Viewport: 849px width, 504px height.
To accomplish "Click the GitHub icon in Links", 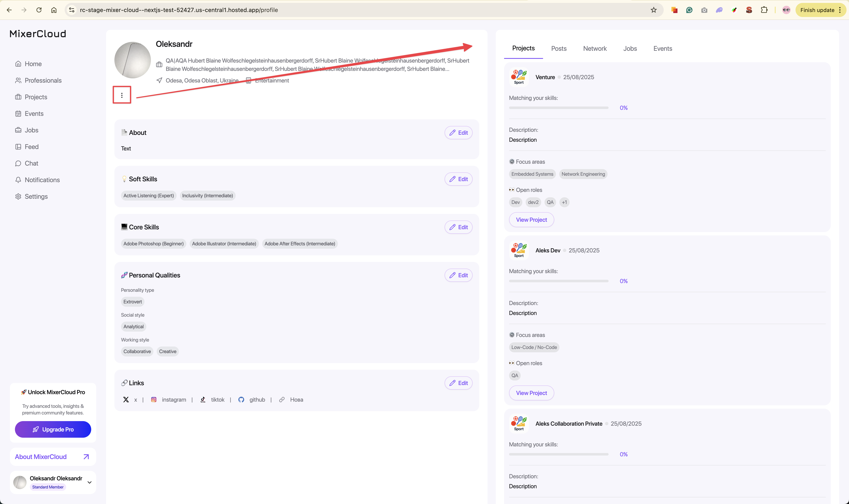I will (x=241, y=400).
